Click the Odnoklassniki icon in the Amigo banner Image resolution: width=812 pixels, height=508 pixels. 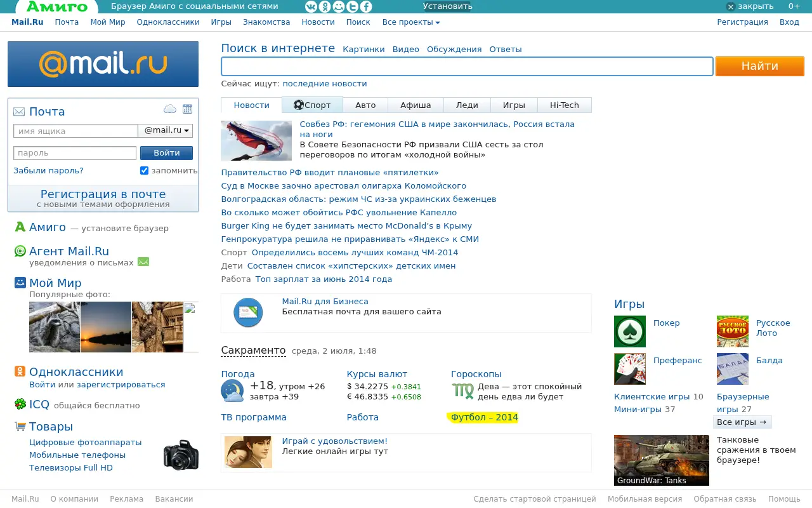(325, 6)
